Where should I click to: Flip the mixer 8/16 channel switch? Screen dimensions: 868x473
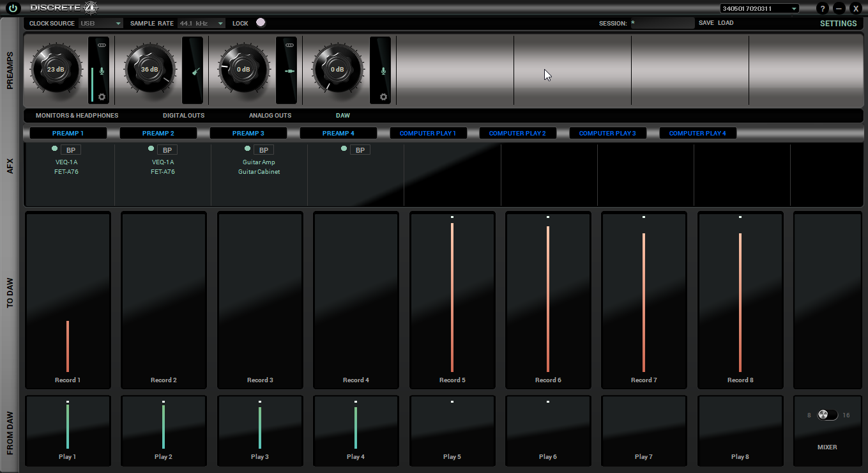click(x=827, y=415)
